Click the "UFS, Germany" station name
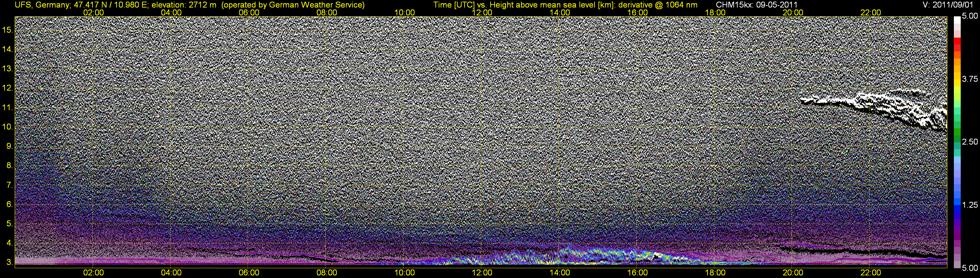 (x=41, y=5)
